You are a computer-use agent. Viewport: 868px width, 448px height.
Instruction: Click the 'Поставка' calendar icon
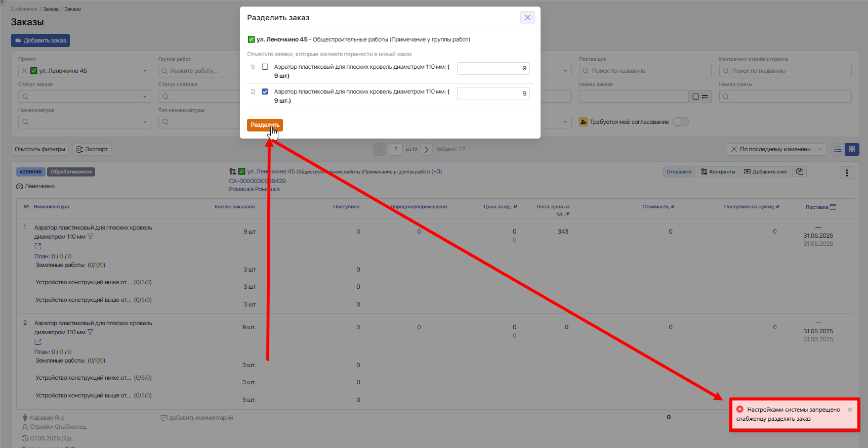pos(833,207)
